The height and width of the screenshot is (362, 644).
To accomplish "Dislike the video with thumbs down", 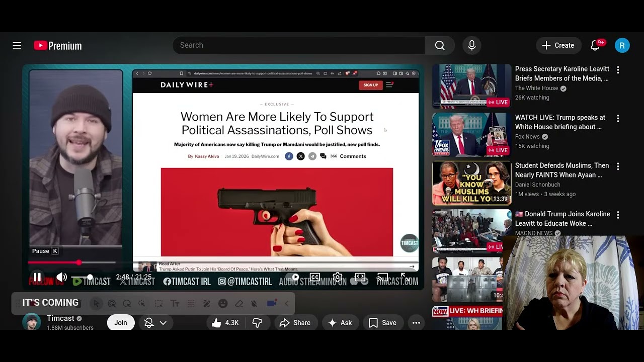I will 257,323.
